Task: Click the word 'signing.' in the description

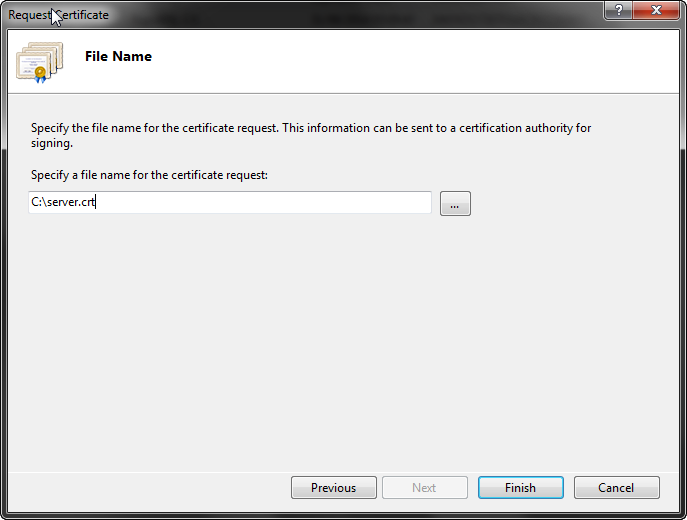Action: (x=52, y=143)
